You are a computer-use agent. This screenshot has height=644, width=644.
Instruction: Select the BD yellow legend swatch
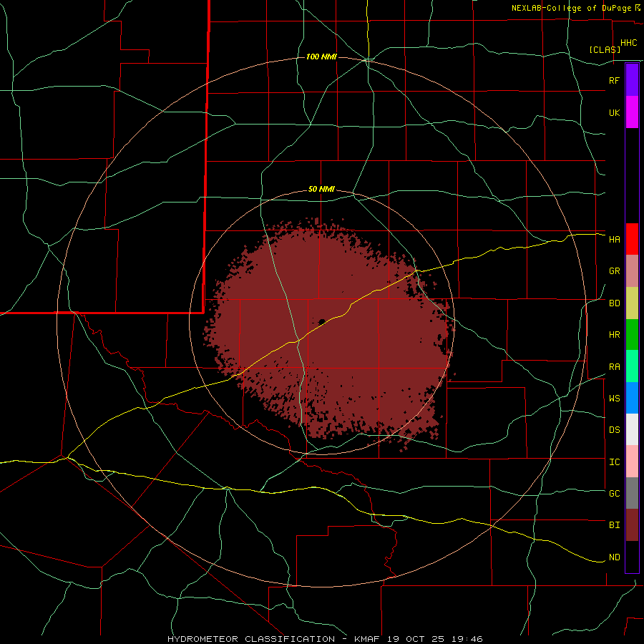632,303
